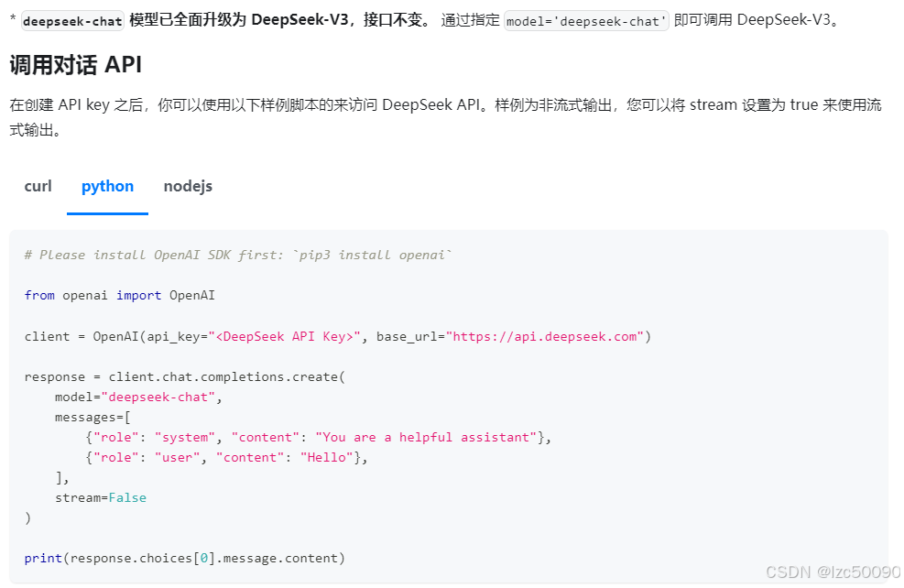The image size is (904, 588).
Task: Click the deepseek-chat model value in code
Action: tap(159, 396)
